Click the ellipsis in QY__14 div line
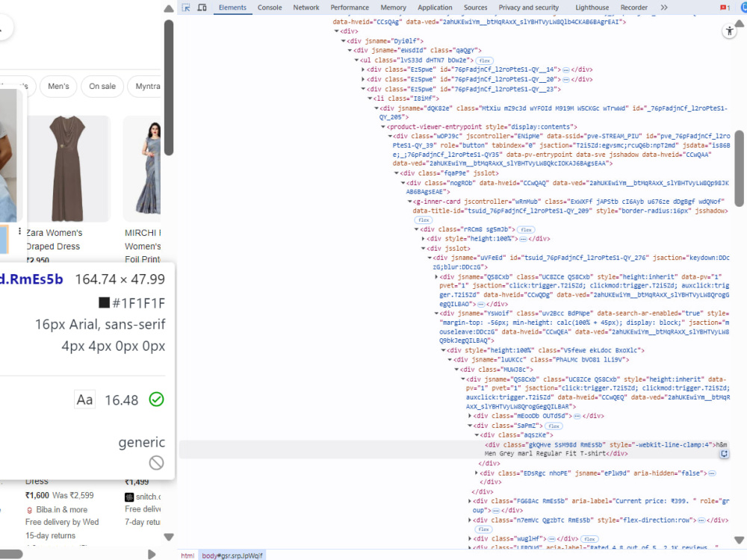Image resolution: width=747 pixels, height=560 pixels. point(566,70)
